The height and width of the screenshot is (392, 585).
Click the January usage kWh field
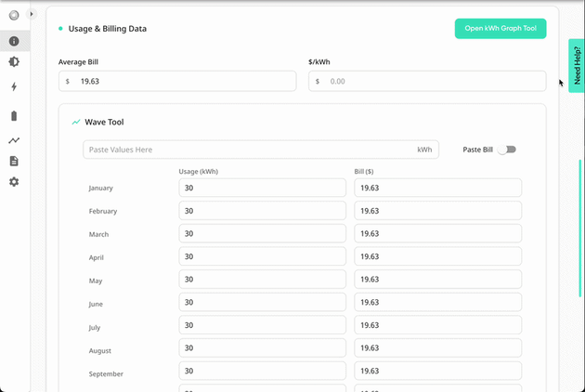[262, 188]
